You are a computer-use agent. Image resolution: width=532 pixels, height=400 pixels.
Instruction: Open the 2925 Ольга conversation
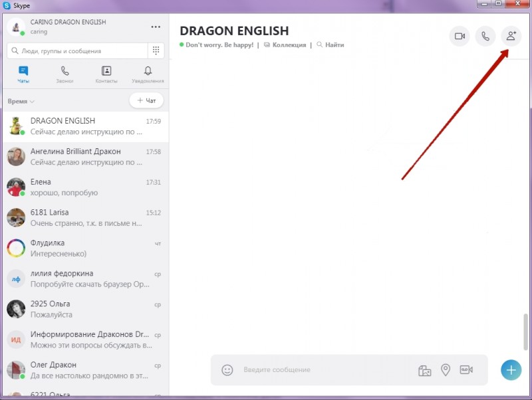click(86, 310)
